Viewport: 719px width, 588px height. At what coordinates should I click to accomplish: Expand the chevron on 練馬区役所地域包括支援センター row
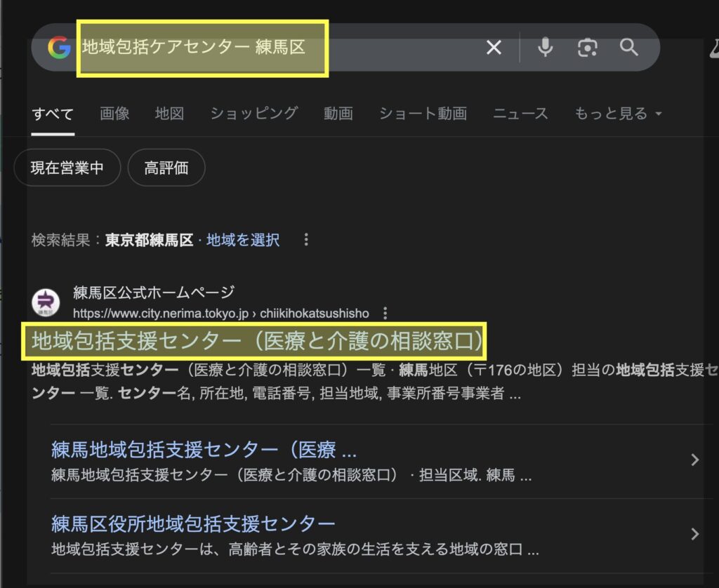(695, 534)
